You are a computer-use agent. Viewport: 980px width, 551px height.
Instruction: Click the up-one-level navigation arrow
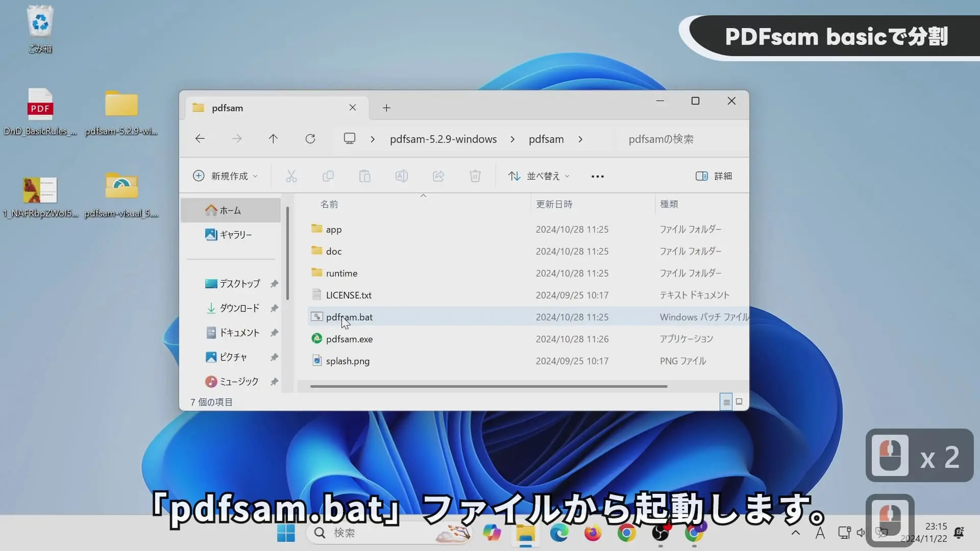pos(274,138)
